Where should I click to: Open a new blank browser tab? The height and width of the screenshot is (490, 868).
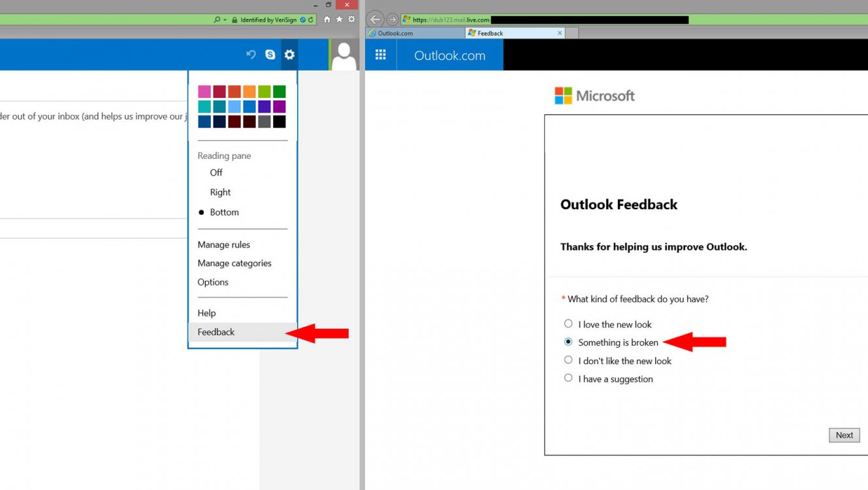tap(571, 33)
